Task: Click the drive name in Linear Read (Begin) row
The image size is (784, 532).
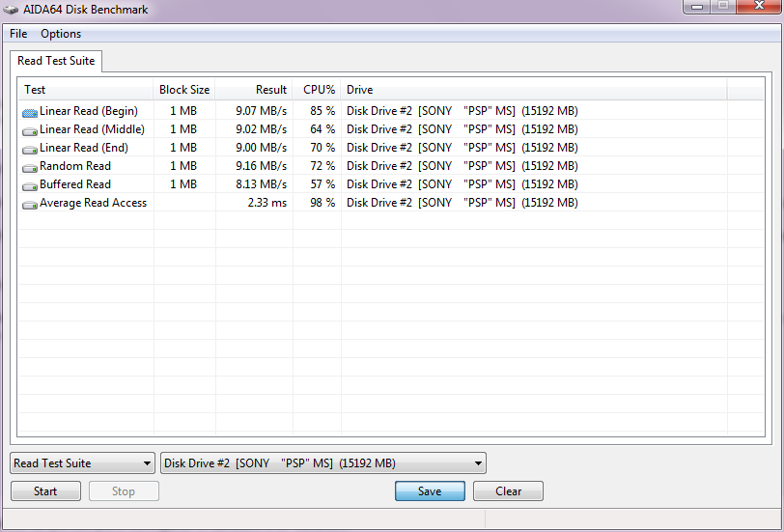Action: 462,111
